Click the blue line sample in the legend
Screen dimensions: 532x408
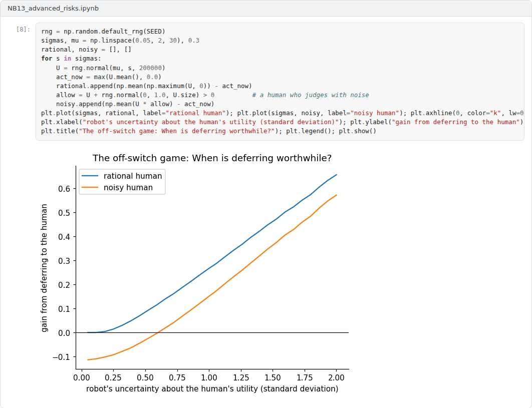[90, 176]
